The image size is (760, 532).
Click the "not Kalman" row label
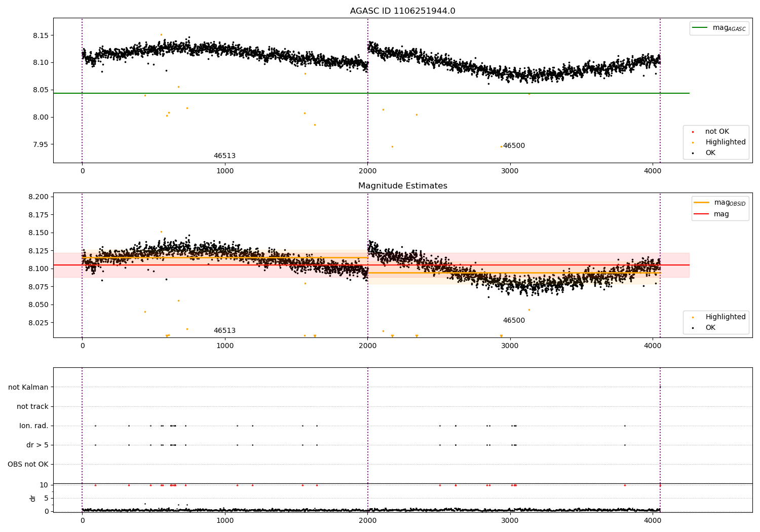pos(28,387)
